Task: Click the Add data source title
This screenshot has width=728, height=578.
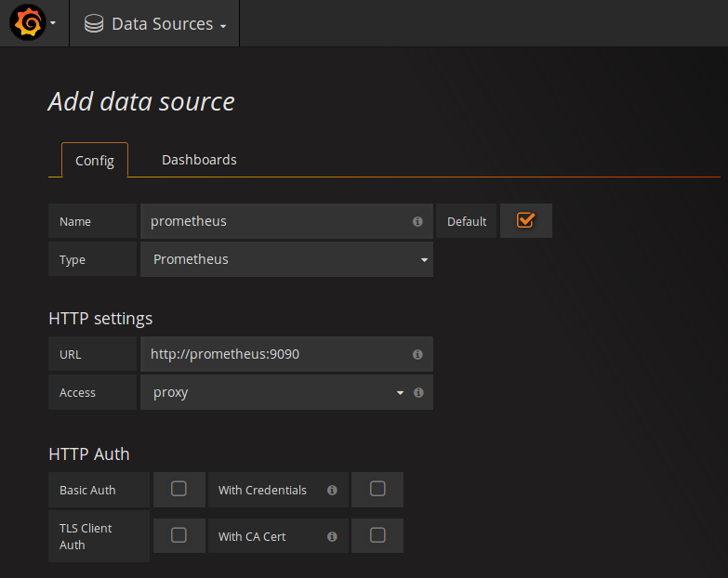Action: [141, 101]
